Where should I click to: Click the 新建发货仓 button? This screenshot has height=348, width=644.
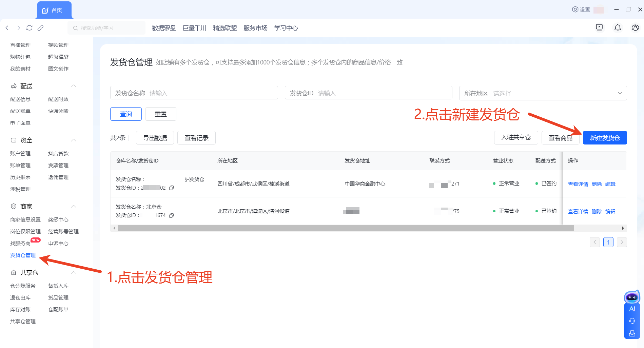point(605,138)
